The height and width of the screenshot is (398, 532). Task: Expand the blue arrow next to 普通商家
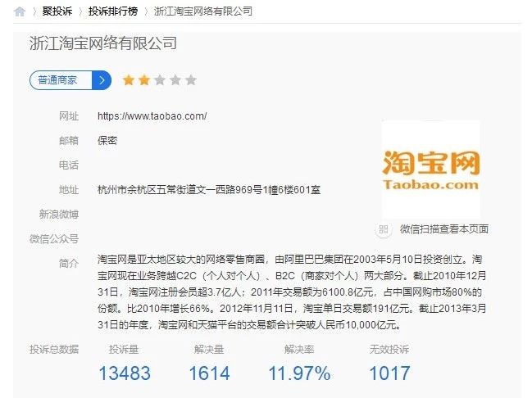click(x=102, y=80)
